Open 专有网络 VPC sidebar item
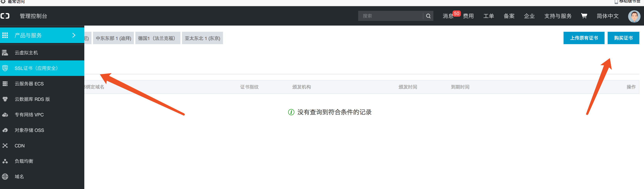644x189 pixels. (x=42, y=115)
